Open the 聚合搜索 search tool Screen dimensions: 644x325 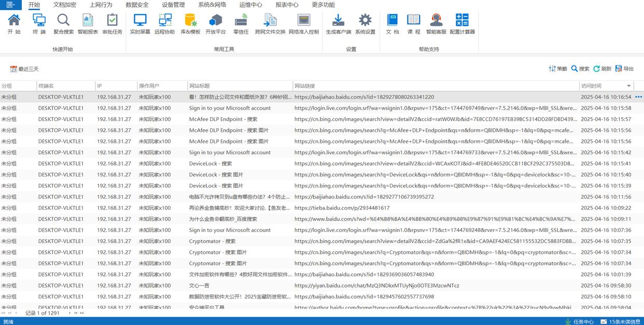[63, 24]
